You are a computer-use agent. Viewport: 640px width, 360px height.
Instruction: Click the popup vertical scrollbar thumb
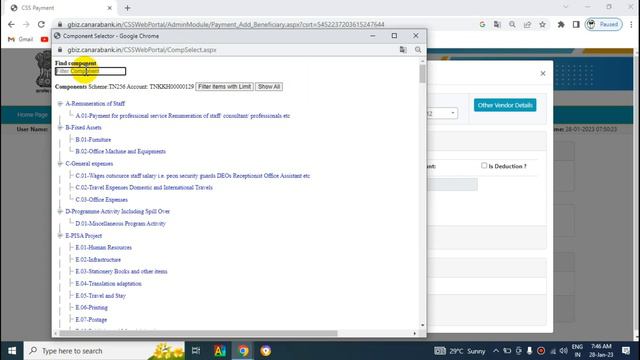[x=422, y=74]
